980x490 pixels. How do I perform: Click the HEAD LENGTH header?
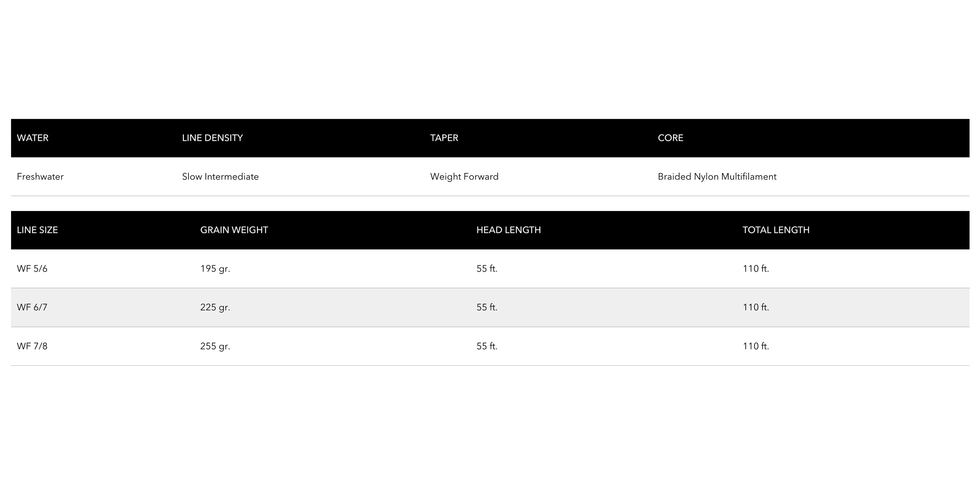(x=509, y=230)
